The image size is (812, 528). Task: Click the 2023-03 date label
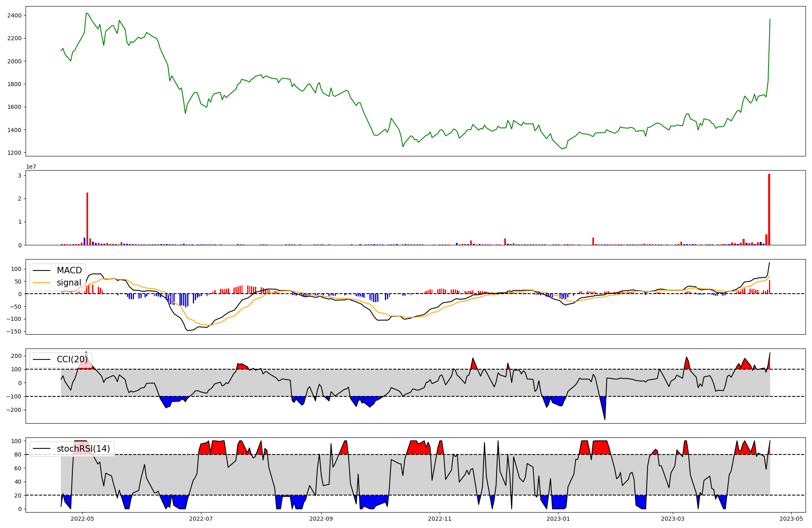[673, 519]
